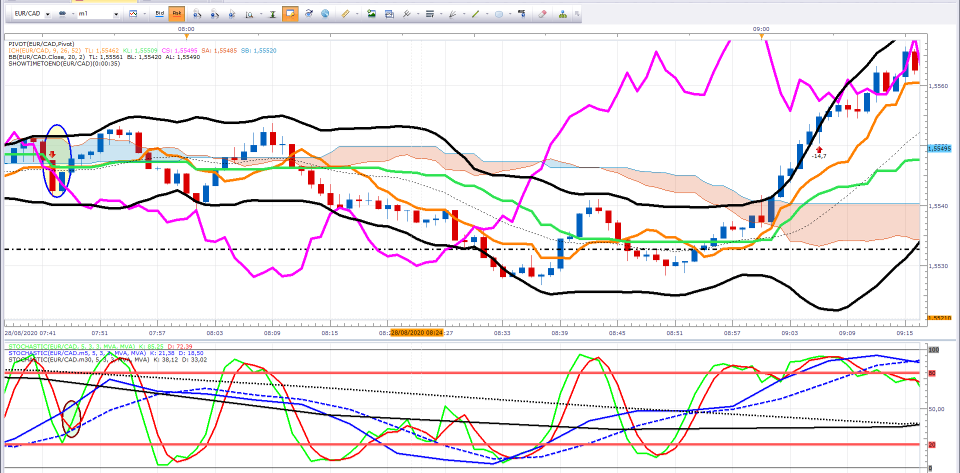Click the third order marker arrow icon
The height and width of the screenshot is (473, 960).
(x=232, y=13)
